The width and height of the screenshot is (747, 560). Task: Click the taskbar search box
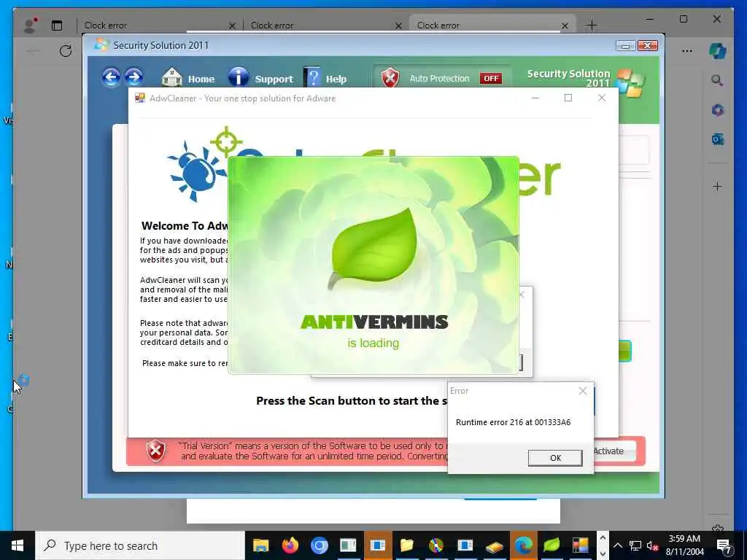[139, 545]
